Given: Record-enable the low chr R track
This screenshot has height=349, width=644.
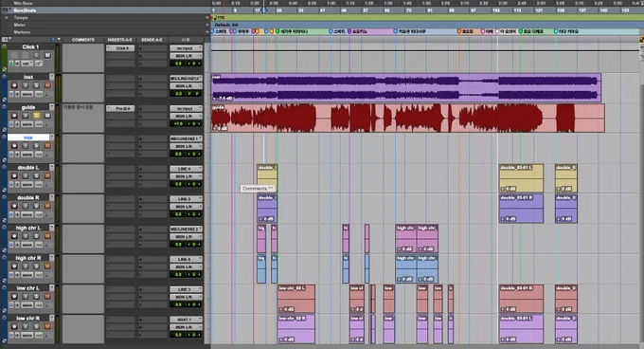Looking at the screenshot, I should [14, 326].
